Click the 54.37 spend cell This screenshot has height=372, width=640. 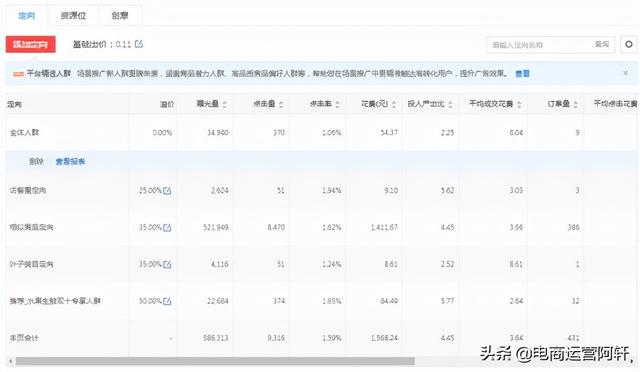point(389,133)
